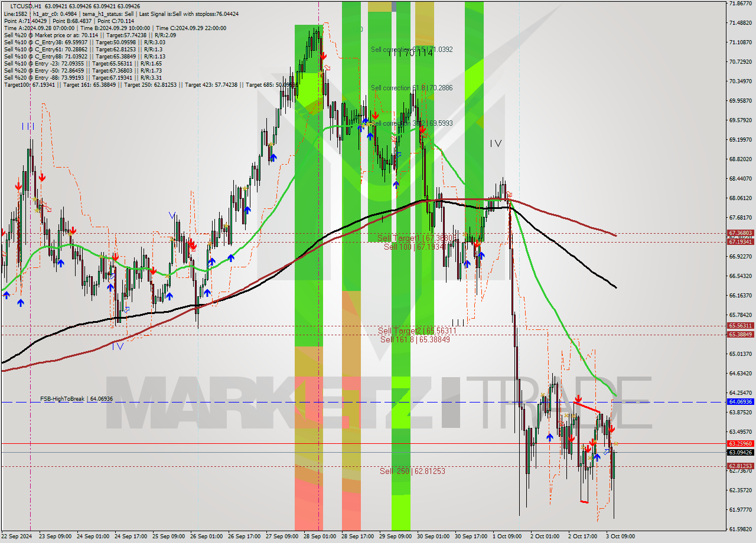Image resolution: width=756 pixels, height=543 pixels.
Task: Click the '28 Sep 01:00' time label
Action: 320,537
